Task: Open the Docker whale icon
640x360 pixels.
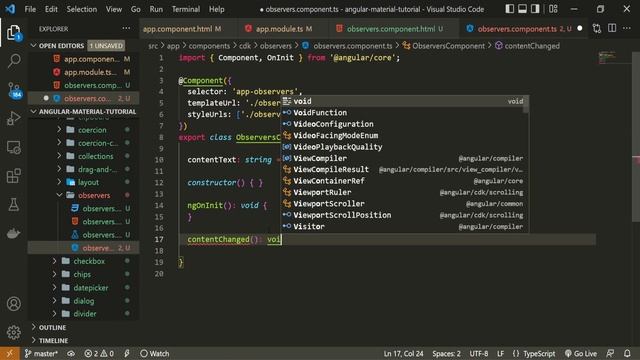Action: [x=13, y=233]
